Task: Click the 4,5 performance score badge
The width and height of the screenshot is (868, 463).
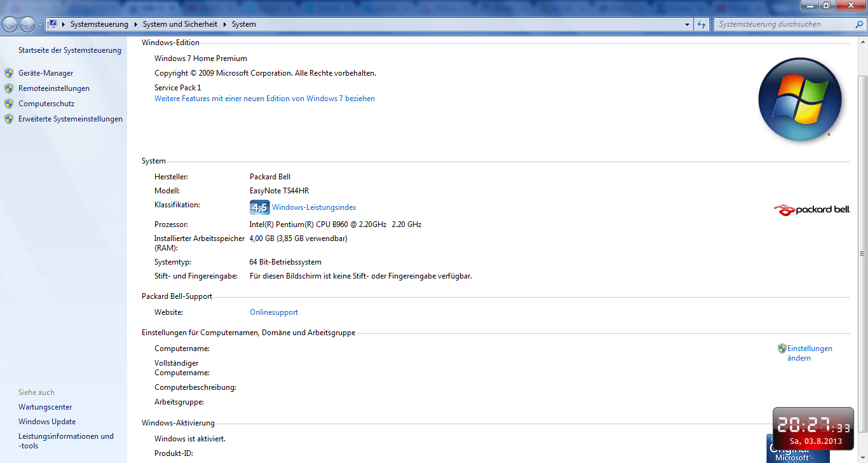Action: [259, 207]
